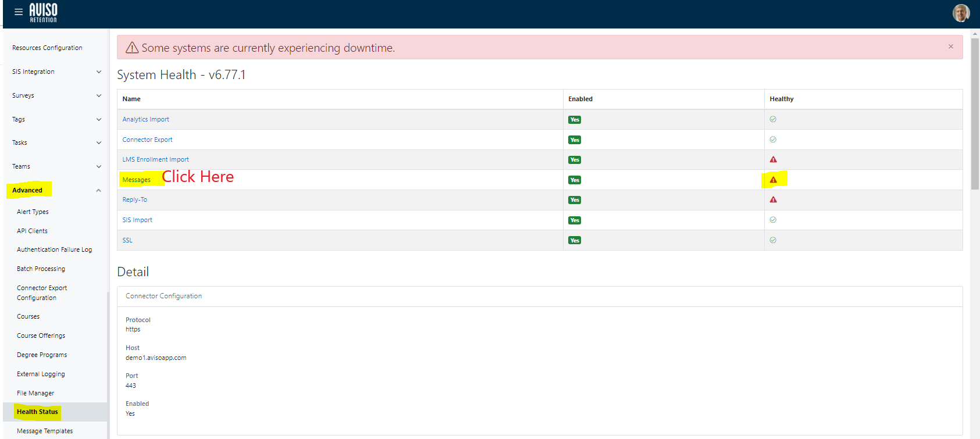Viewport: 980px width, 439px height.
Task: Open Tags sidebar section
Action: coord(19,119)
